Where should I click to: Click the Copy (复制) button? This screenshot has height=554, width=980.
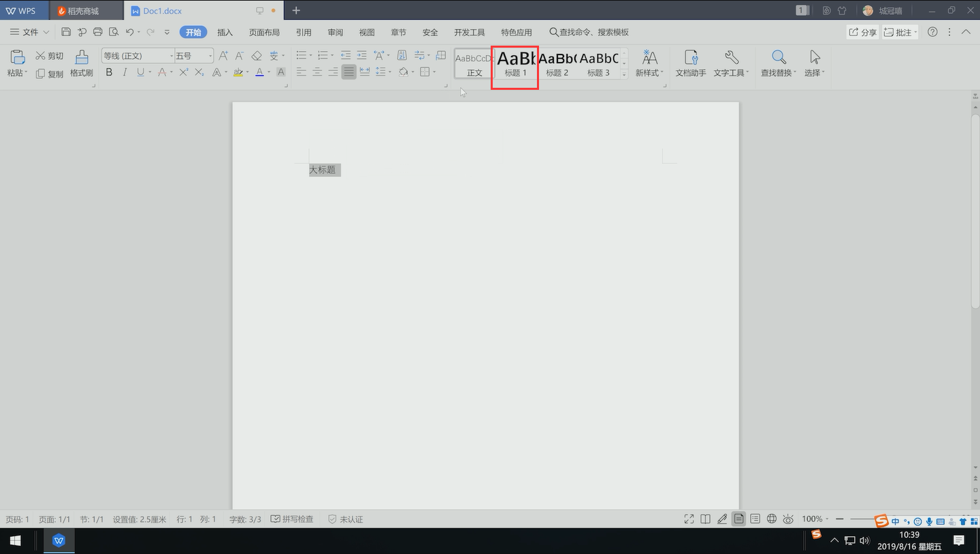[x=50, y=74]
